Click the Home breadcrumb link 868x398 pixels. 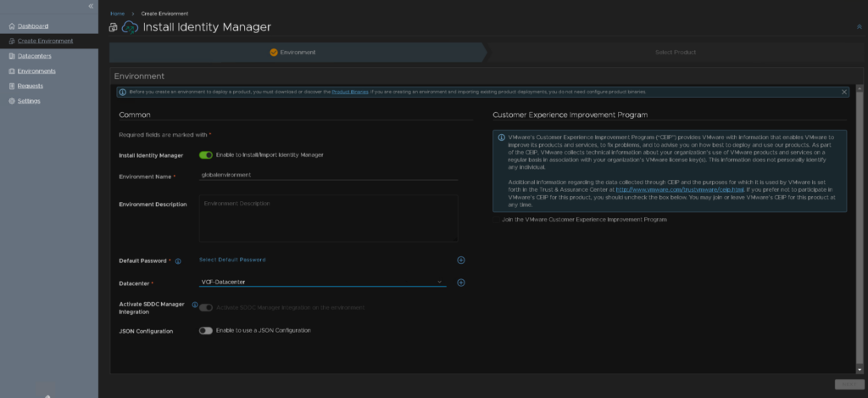click(117, 14)
